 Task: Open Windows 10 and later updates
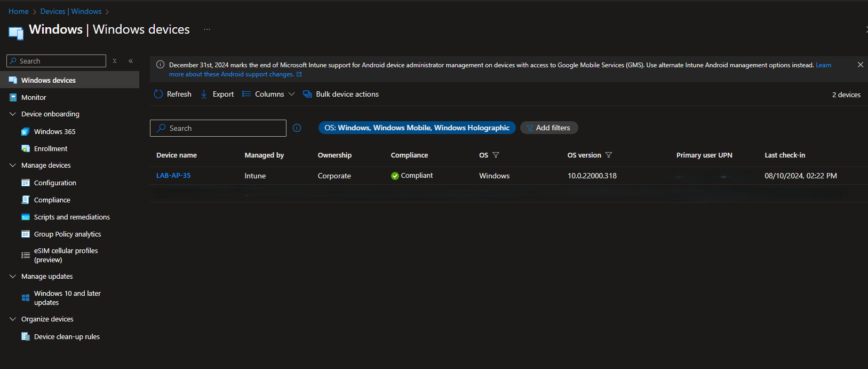coord(67,298)
